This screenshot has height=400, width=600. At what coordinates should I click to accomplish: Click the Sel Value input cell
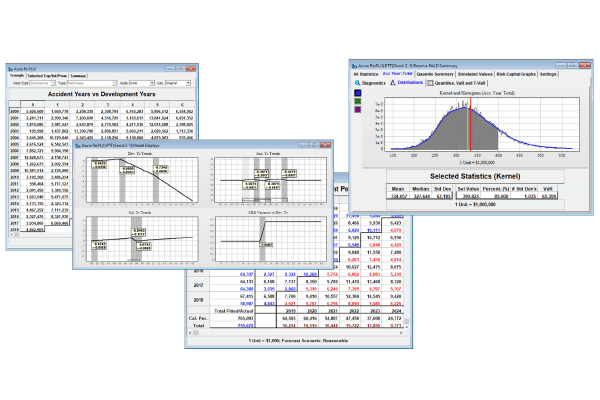468,196
